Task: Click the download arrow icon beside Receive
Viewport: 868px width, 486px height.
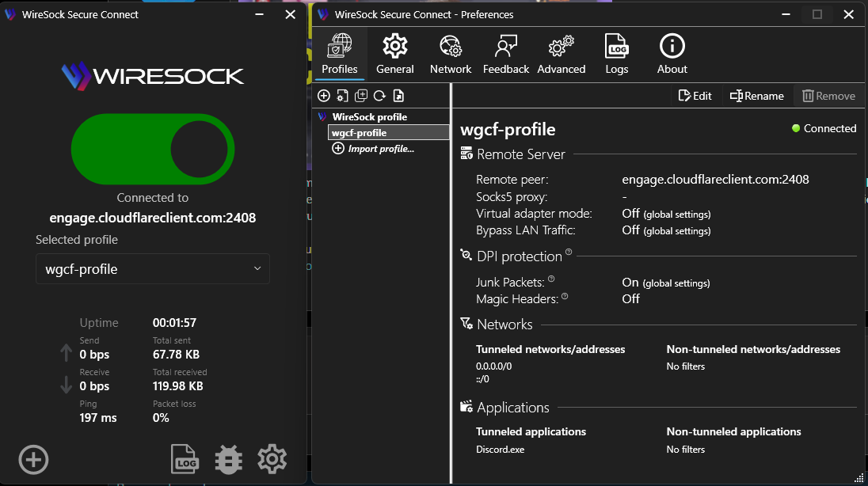Action: click(x=66, y=385)
